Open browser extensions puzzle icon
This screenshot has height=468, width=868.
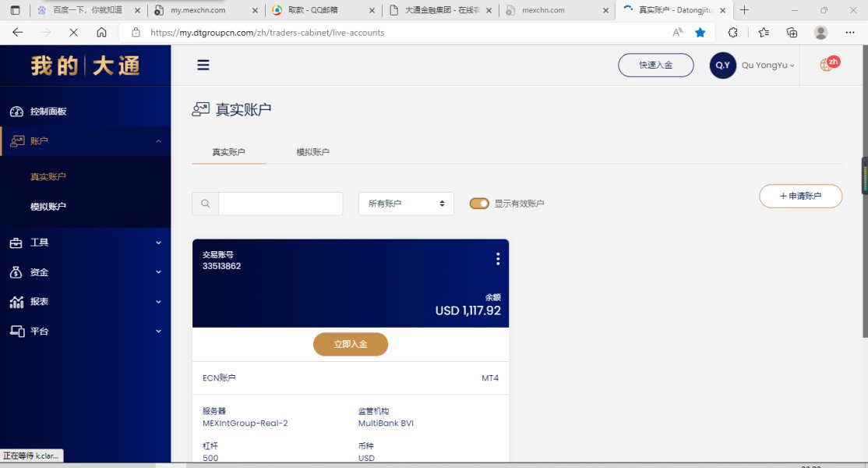tap(733, 33)
